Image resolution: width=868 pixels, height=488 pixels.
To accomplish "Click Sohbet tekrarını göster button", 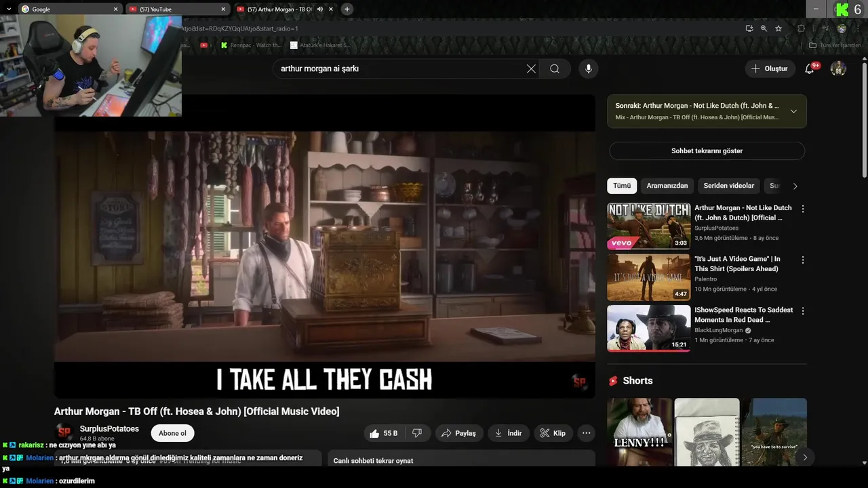I will [x=707, y=150].
